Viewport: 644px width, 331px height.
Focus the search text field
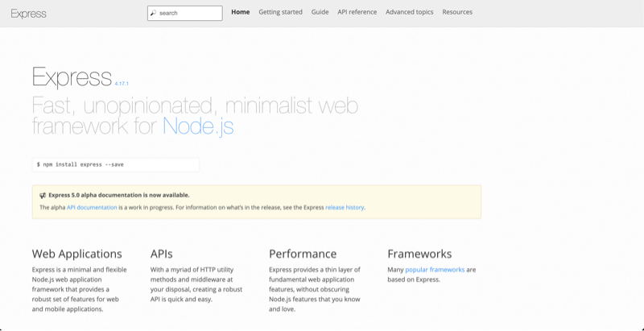pyautogui.click(x=189, y=13)
